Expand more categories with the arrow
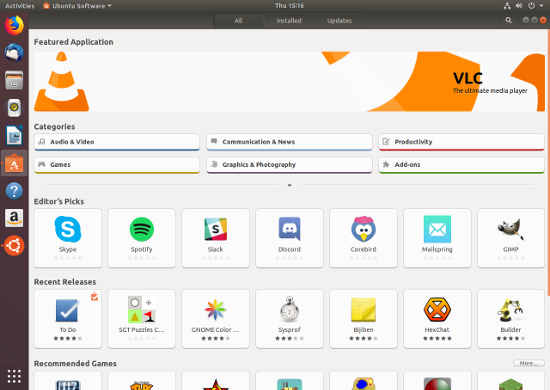 tap(290, 185)
